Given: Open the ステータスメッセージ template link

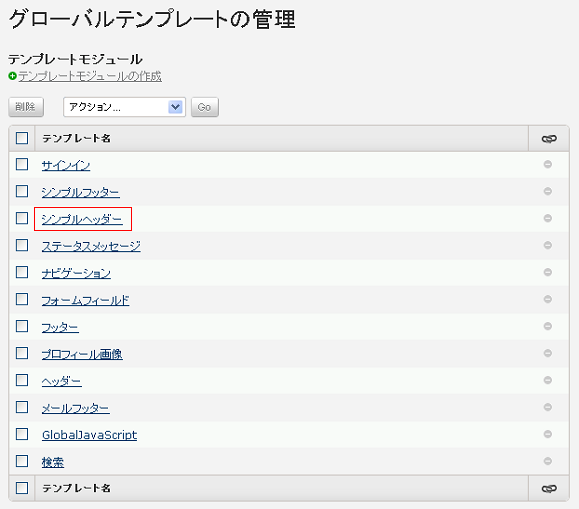Looking at the screenshot, I should (91, 246).
